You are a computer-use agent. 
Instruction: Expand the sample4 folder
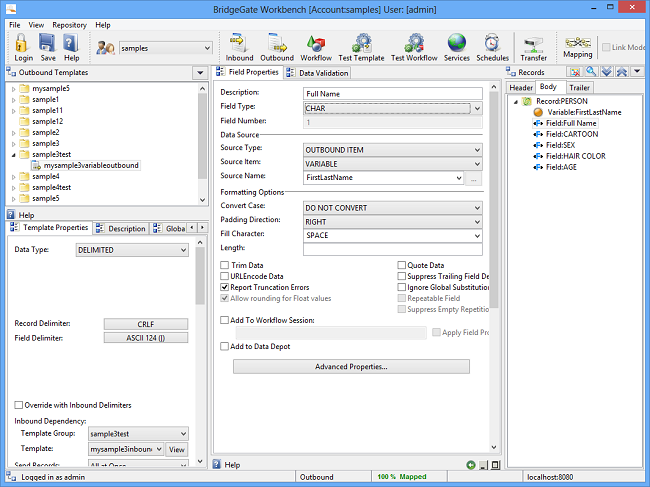pyautogui.click(x=13, y=177)
